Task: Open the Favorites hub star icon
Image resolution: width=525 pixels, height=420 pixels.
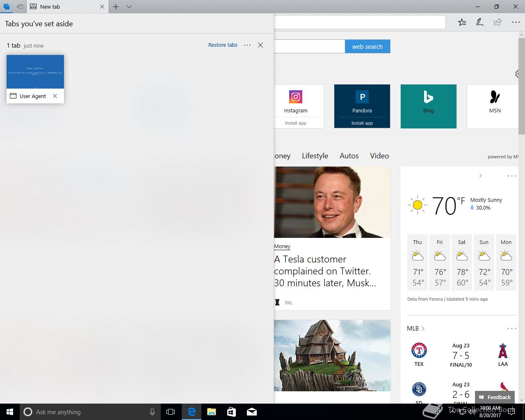Action: [x=462, y=22]
